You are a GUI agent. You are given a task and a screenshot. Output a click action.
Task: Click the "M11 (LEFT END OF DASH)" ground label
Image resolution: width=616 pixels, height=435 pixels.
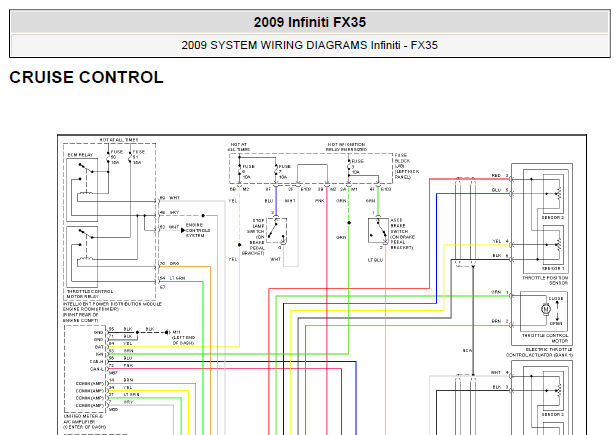pyautogui.click(x=184, y=338)
